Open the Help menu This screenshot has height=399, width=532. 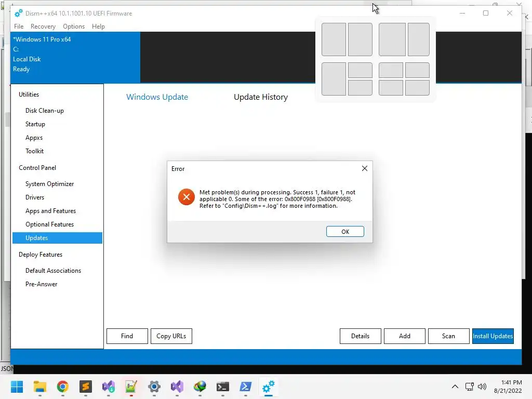98,26
